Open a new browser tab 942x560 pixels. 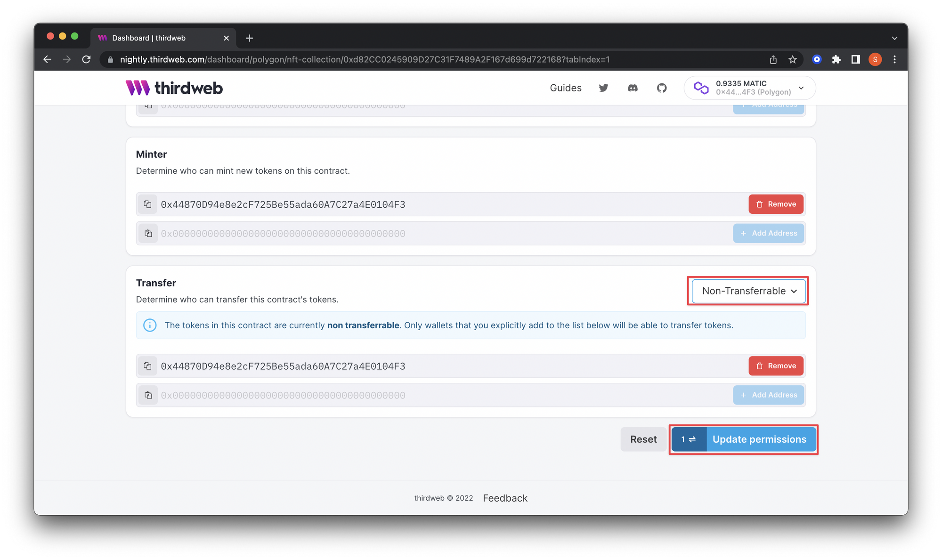tap(249, 38)
